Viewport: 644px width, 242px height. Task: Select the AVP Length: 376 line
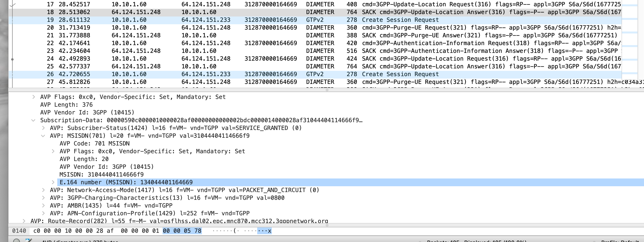click(x=66, y=105)
